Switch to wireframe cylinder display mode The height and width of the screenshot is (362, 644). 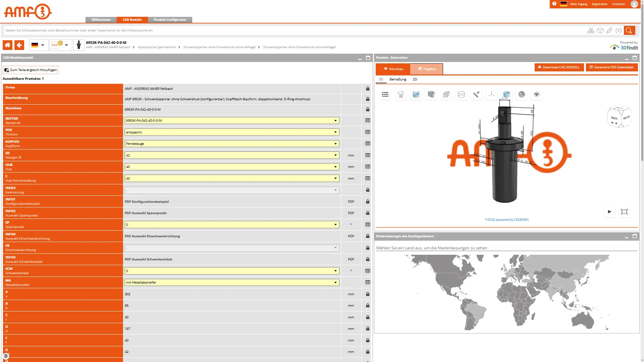tap(461, 95)
